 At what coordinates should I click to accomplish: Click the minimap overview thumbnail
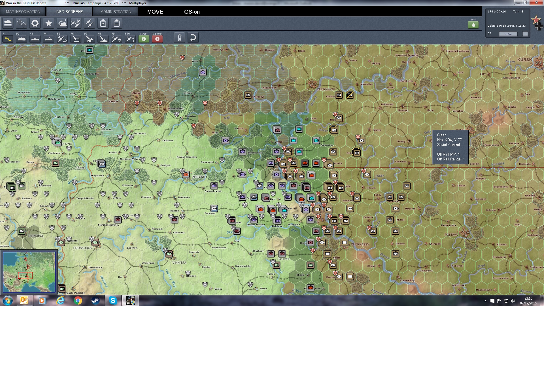[29, 272]
